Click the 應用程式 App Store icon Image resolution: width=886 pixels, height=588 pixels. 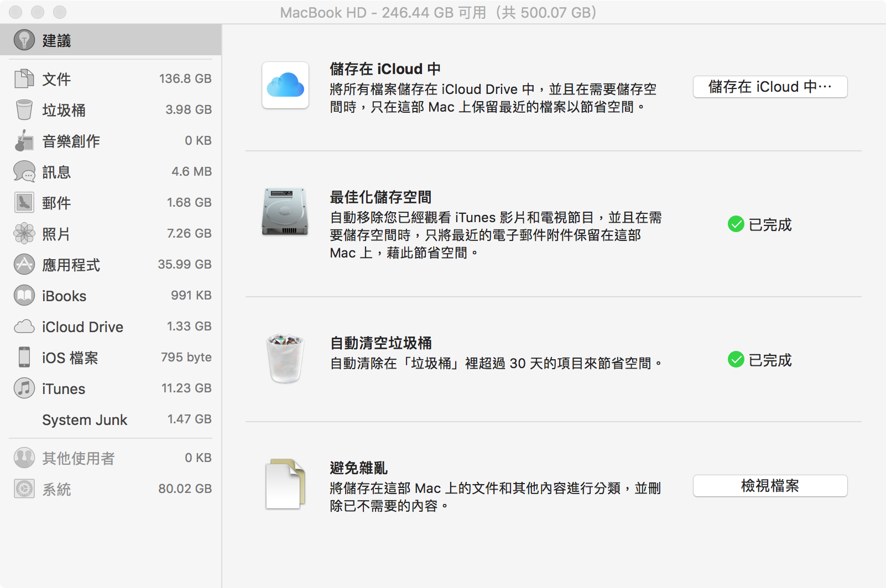pyautogui.click(x=24, y=265)
